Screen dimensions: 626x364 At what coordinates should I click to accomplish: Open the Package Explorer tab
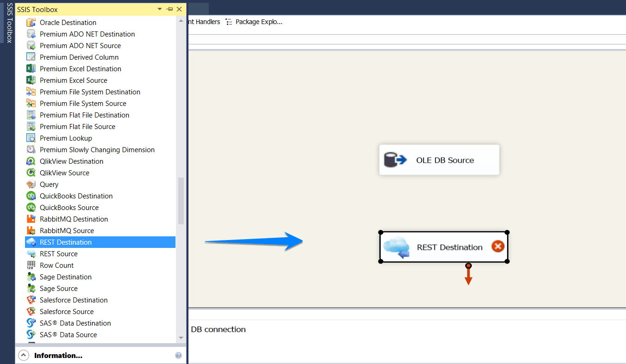pos(254,22)
